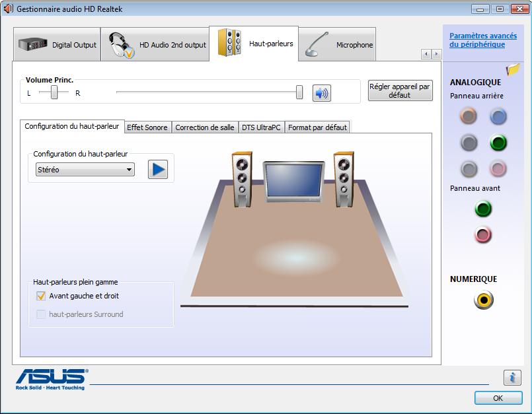The height and width of the screenshot is (414, 532).
Task: Click the ASUS logo
Action: pyautogui.click(x=52, y=379)
